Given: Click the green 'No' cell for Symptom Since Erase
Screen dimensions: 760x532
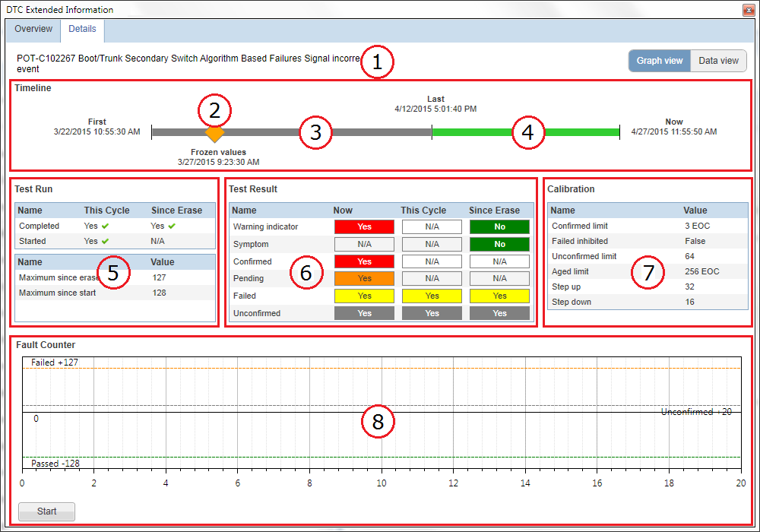Looking at the screenshot, I should click(500, 244).
